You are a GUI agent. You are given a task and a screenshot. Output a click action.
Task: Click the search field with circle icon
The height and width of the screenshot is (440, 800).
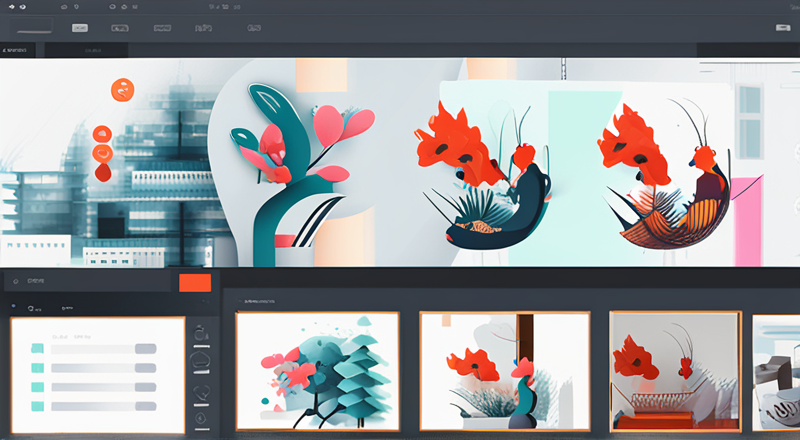[x=87, y=281]
